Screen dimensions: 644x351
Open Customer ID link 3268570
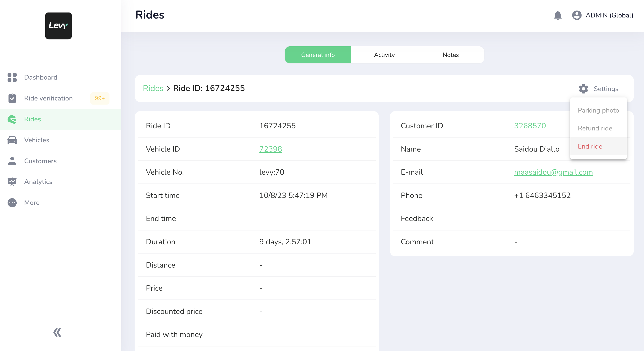pyautogui.click(x=530, y=126)
